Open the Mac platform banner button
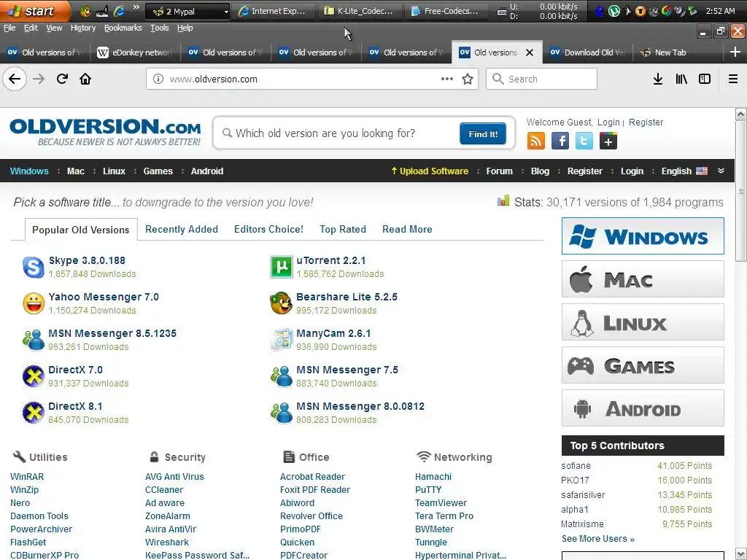Screen dimensions: 747x560 (643, 279)
